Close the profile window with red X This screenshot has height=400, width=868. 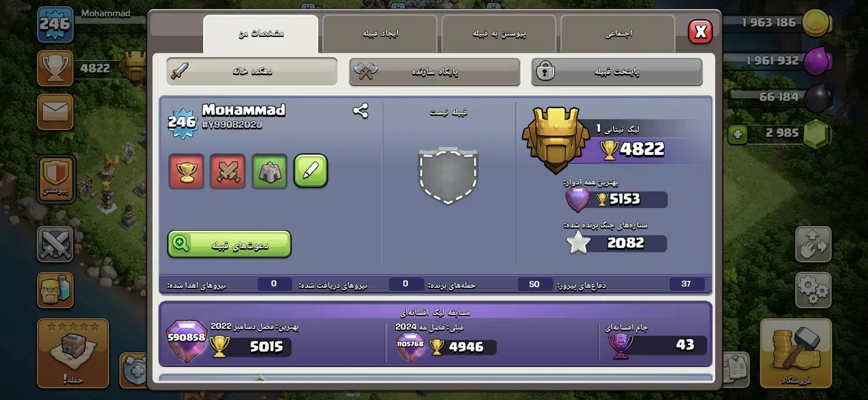[700, 32]
